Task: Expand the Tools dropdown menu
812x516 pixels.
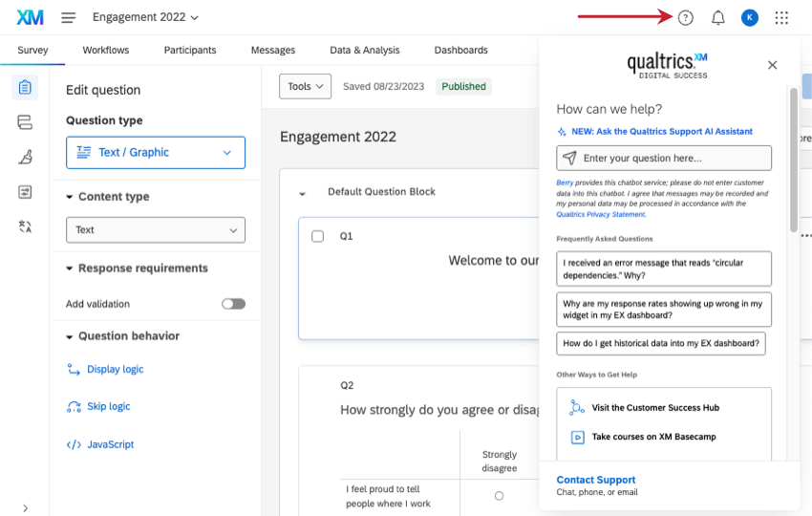Action: coord(305,87)
